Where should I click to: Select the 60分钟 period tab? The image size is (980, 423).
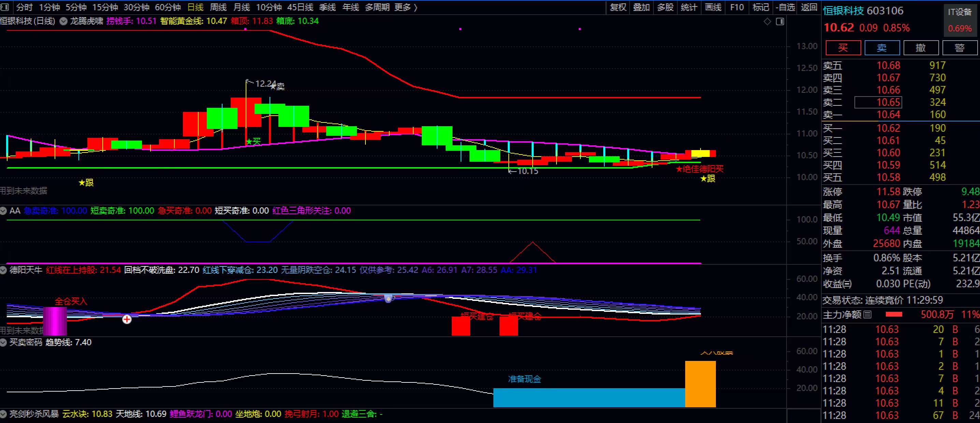pos(168,7)
